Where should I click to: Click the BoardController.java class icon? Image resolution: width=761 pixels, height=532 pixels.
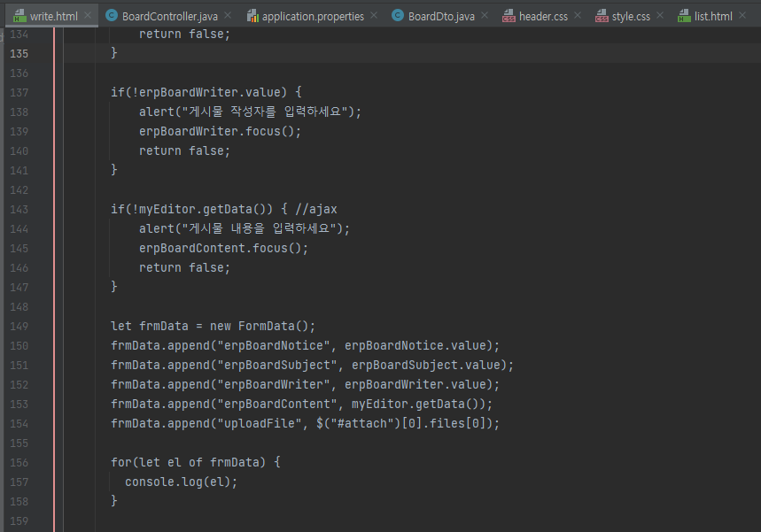(x=112, y=16)
